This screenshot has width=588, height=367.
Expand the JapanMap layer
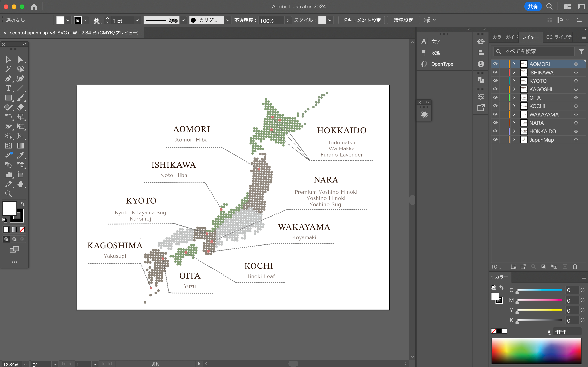pos(514,139)
